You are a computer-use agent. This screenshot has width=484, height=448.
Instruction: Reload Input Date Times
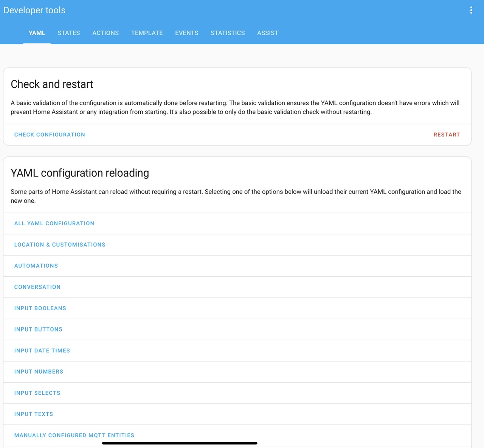tap(42, 350)
